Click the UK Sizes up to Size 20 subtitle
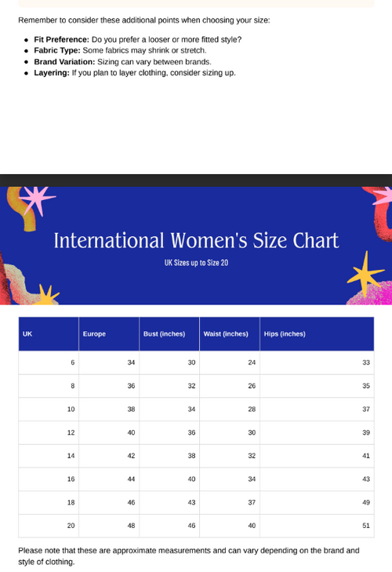Image resolution: width=392 pixels, height=572 pixels. pyautogui.click(x=196, y=263)
